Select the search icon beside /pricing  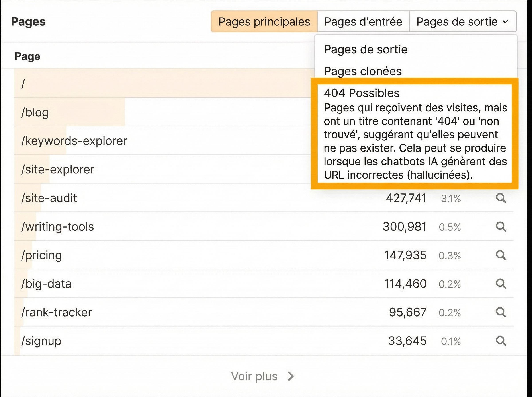(x=501, y=255)
